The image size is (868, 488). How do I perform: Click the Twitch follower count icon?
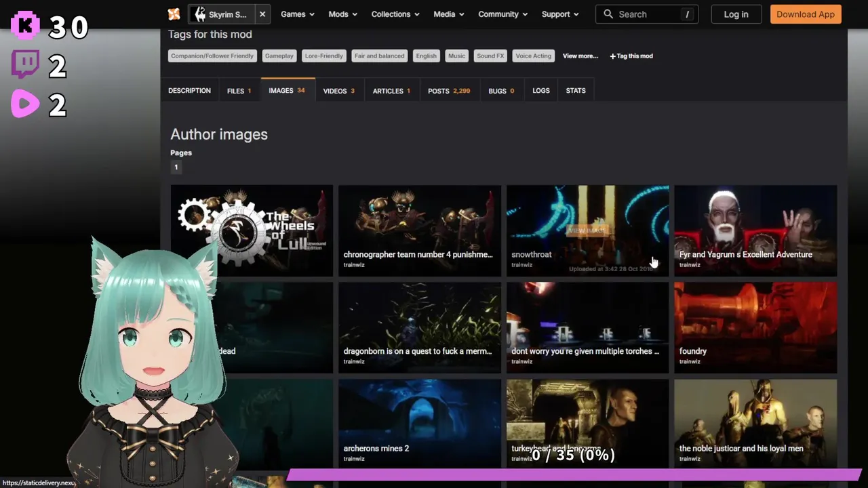(25, 65)
